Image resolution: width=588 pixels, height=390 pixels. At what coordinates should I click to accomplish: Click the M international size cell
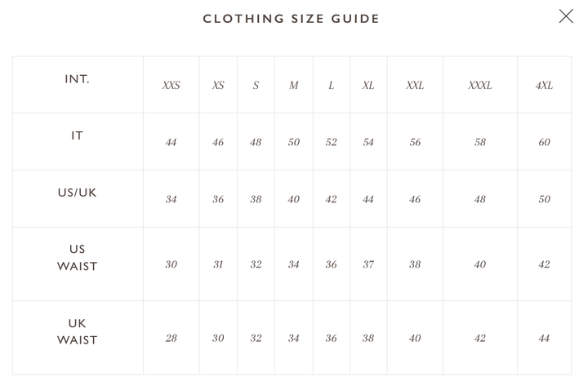(x=293, y=86)
